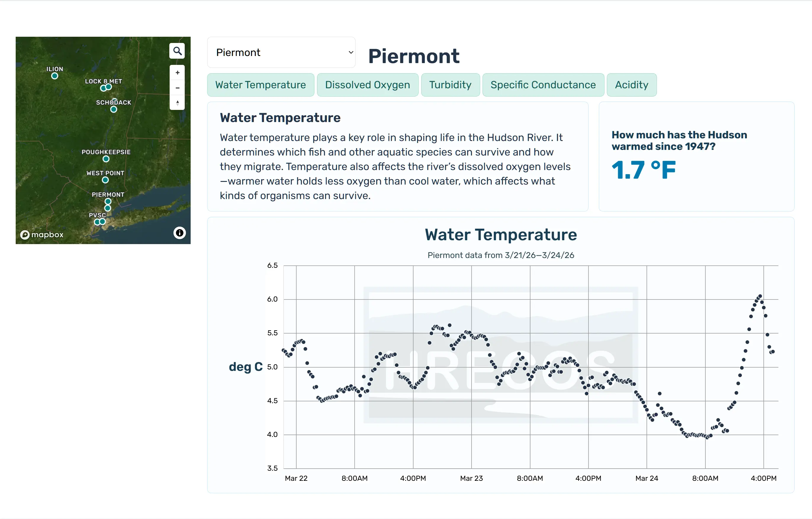
Task: Select the Schodack station marker on the map
Action: tap(114, 109)
